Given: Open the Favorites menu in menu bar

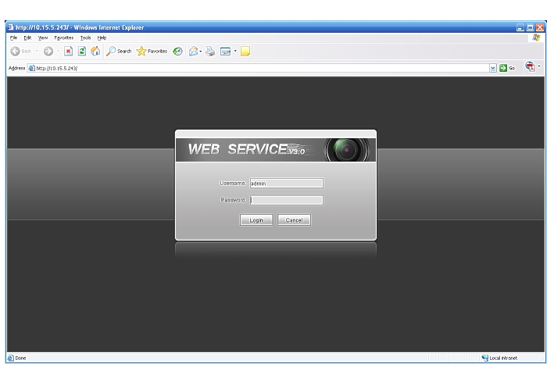Looking at the screenshot, I should tap(64, 37).
